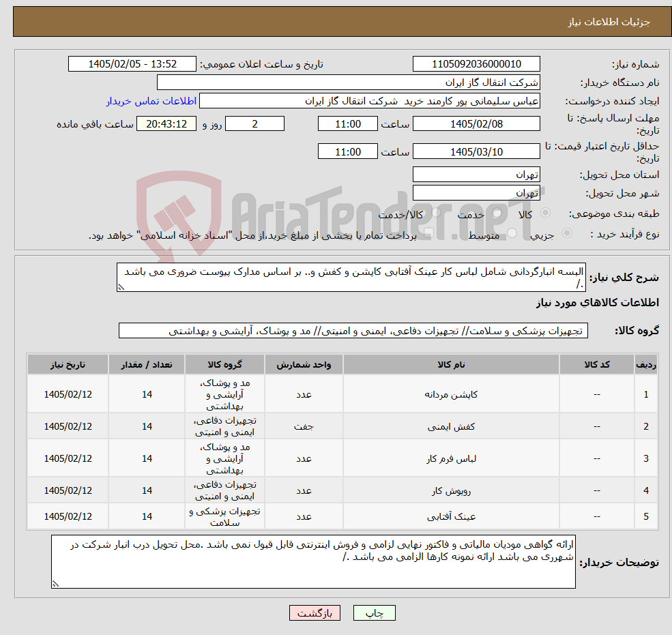Viewport: 672px width, 635px height.
Task: Click the price validity date 1405/03/10
Action: [476, 151]
